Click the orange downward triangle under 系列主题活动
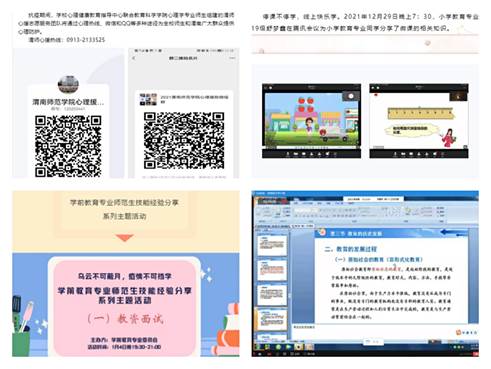 [x=125, y=238]
